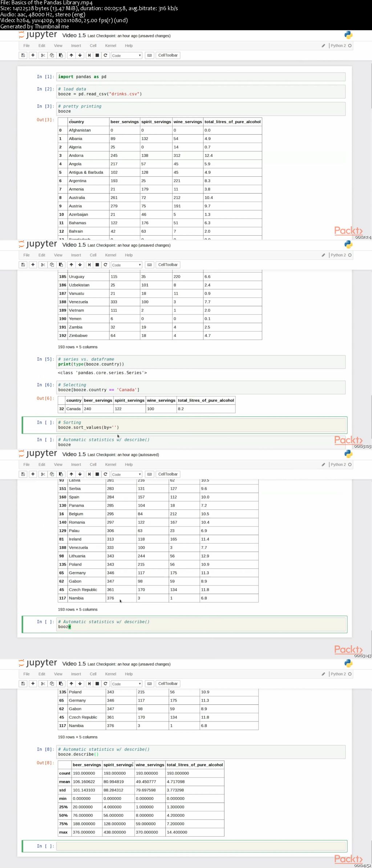Image resolution: width=372 pixels, height=868 pixels.
Task: Run the cell with the step icon in the 00:03:43 frame
Action: point(89,474)
